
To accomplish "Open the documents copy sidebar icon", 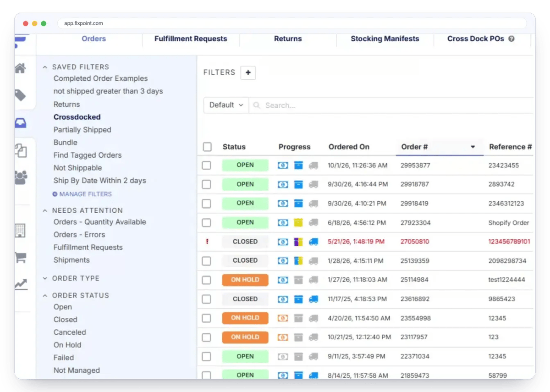I will 21,150.
